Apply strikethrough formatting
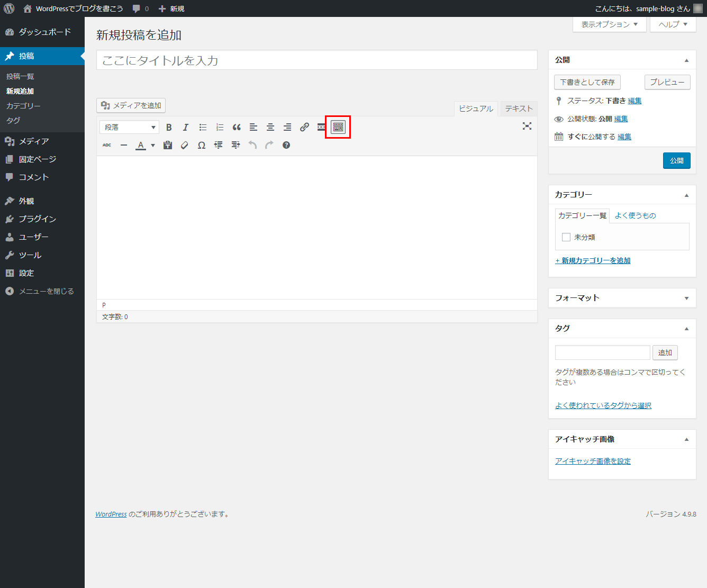707x588 pixels. tap(107, 145)
